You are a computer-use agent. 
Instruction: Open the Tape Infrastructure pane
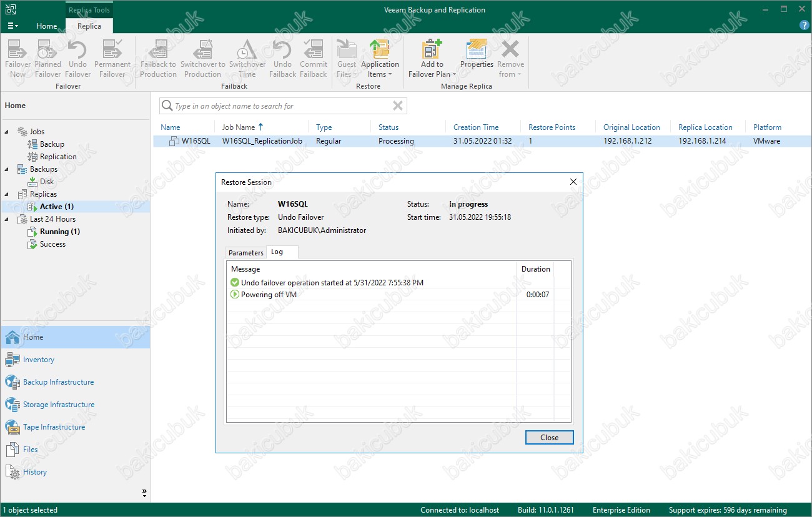point(75,427)
